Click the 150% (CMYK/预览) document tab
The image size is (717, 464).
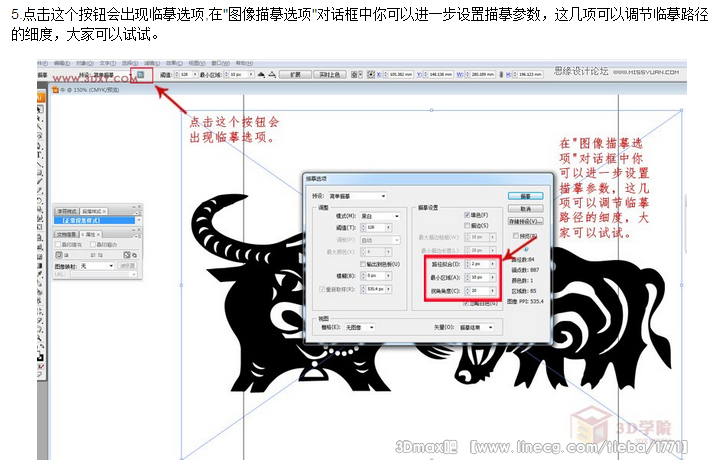(86, 90)
